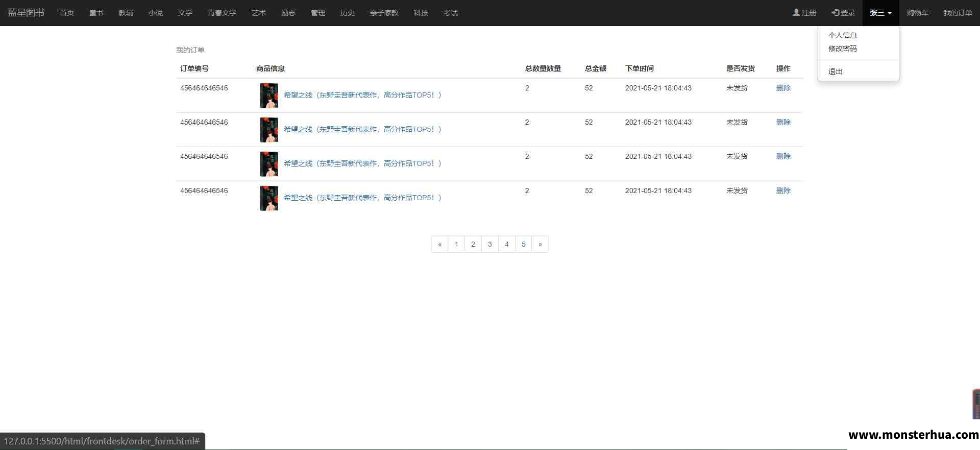Click the third order's book cover thumbnail

pos(269,164)
